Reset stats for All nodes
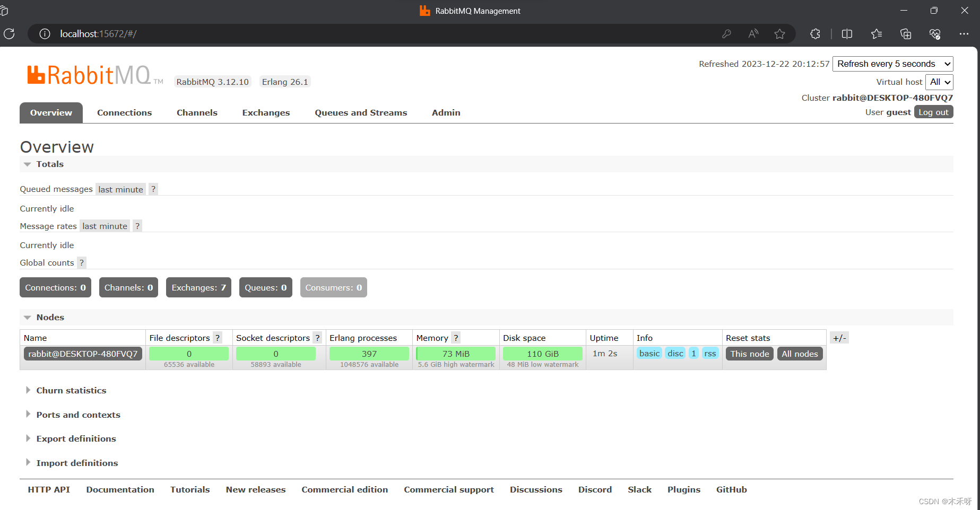Viewport: 980px width, 510px height. pos(800,354)
